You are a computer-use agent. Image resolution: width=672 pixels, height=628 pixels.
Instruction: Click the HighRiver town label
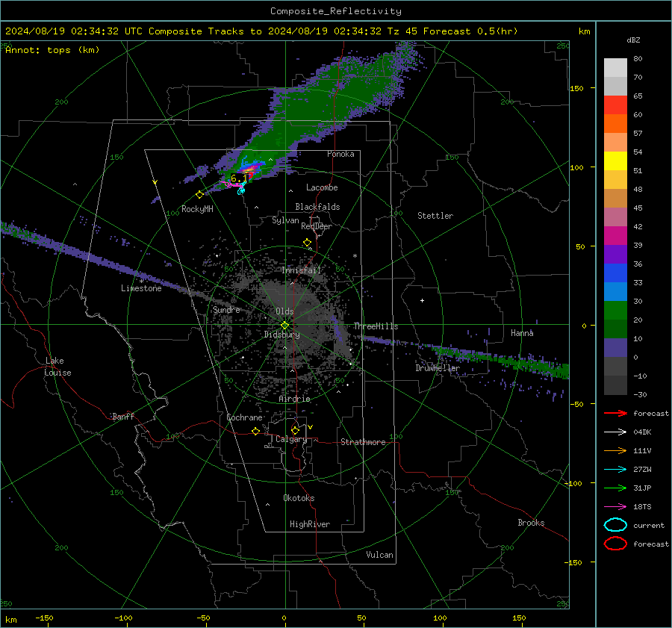(310, 524)
